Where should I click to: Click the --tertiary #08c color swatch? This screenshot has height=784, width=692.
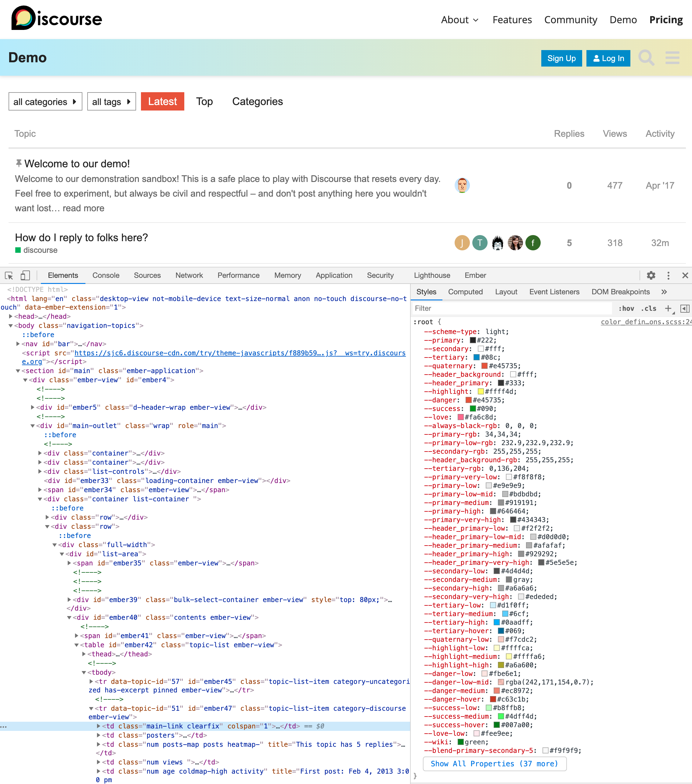(477, 358)
